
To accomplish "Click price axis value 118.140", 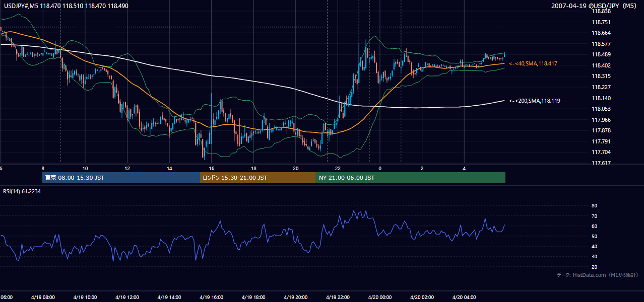I will [x=601, y=98].
